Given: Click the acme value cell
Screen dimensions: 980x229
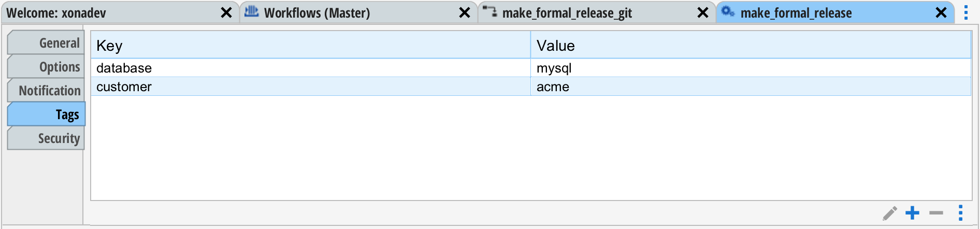Looking at the screenshot, I should 750,87.
